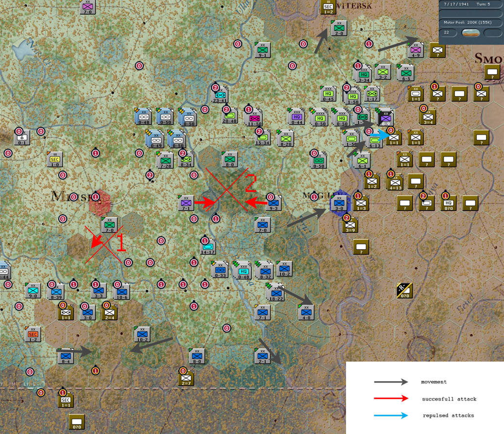Image resolution: width=504 pixels, height=434 pixels.
Task: Select the Soviet HQ 0?0 counter
Action: click(448, 203)
